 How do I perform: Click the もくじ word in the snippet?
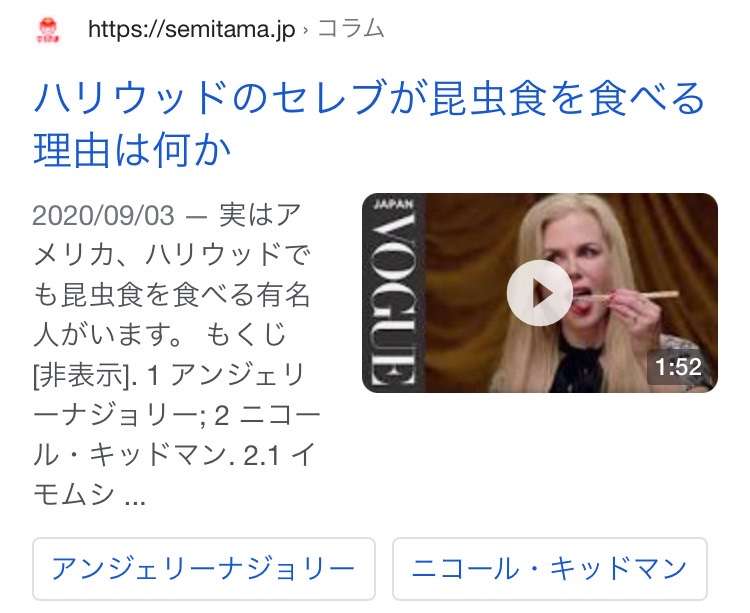(x=246, y=335)
